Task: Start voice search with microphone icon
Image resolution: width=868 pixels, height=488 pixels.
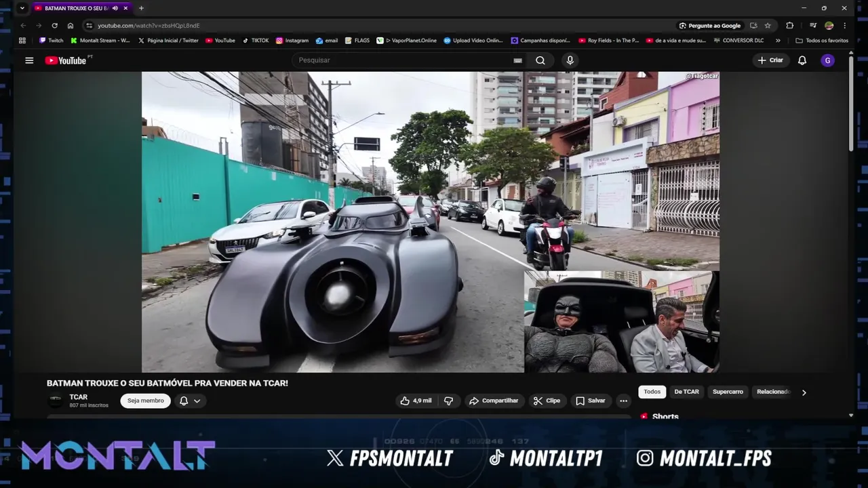Action: 570,60
